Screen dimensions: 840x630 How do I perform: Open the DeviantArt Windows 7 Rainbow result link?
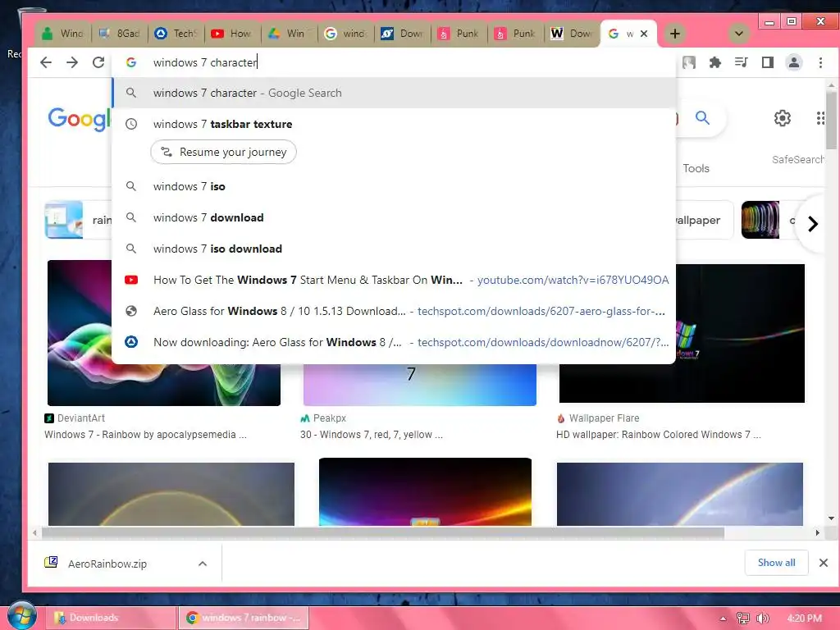click(145, 435)
